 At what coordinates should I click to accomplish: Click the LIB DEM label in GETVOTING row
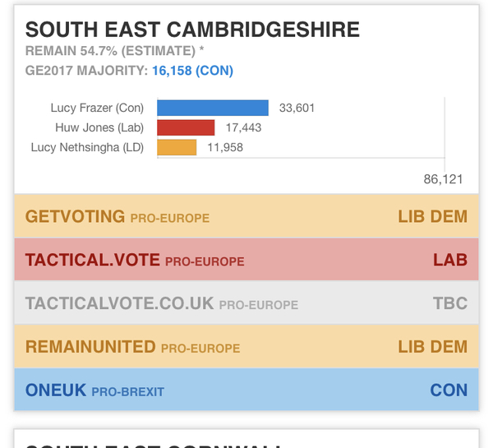click(x=432, y=217)
